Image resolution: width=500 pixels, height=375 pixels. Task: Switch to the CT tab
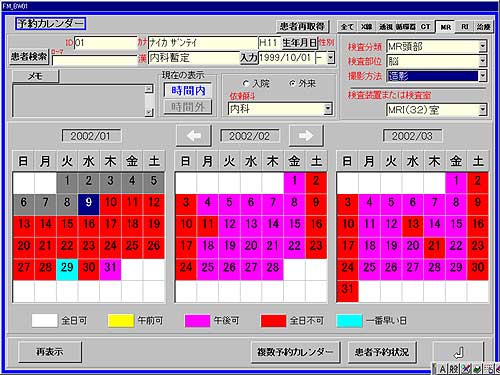(x=425, y=27)
